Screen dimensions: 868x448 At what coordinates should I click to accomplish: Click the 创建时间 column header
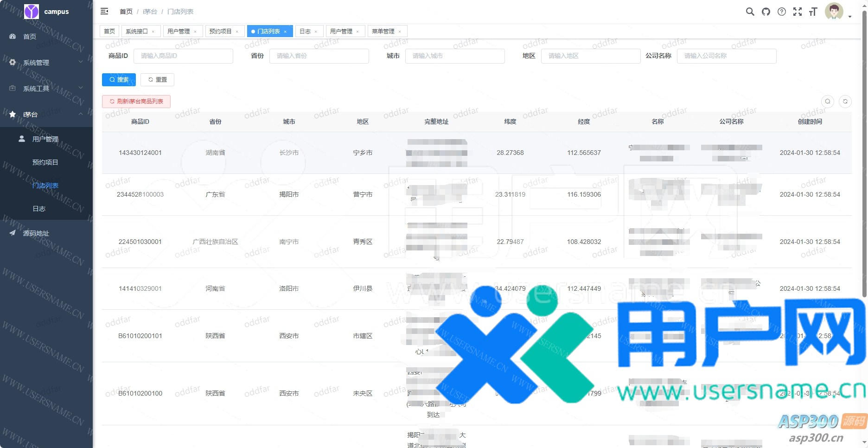tap(810, 122)
